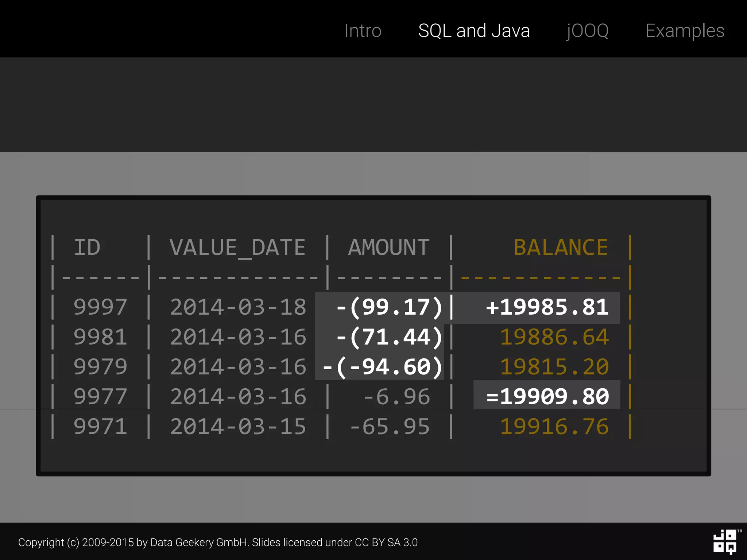Screen dimensions: 747x560
Task: Switch to the jOOQ tab
Action: tap(587, 31)
